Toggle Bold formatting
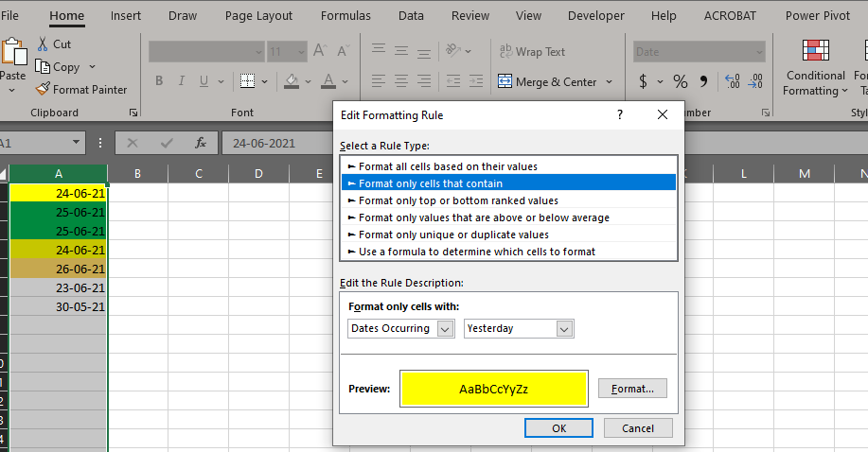This screenshot has height=452, width=868. click(159, 81)
